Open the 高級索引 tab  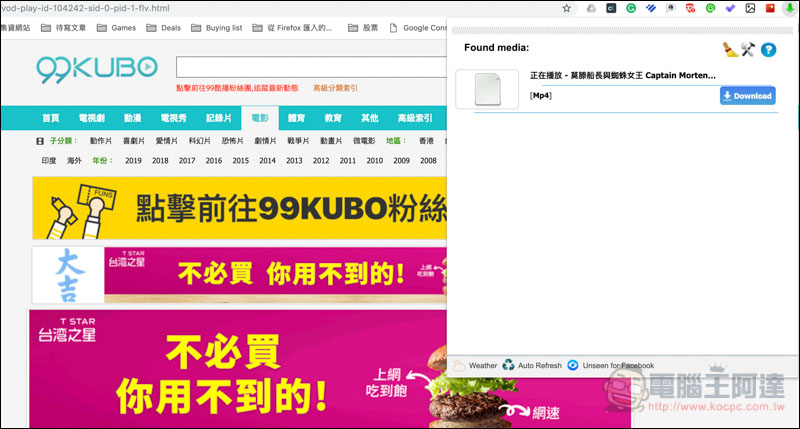coord(415,118)
